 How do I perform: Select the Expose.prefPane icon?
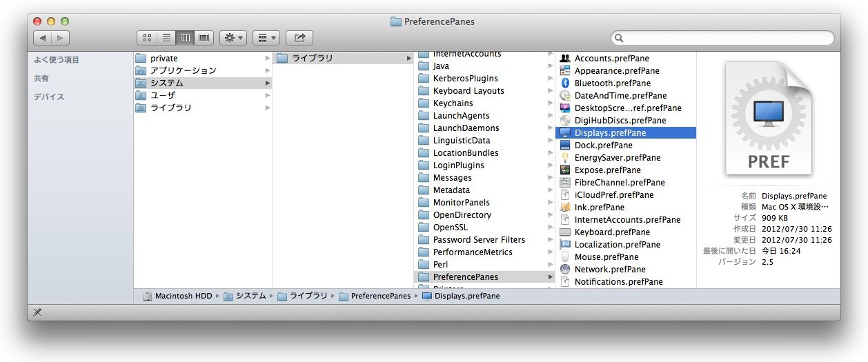565,170
